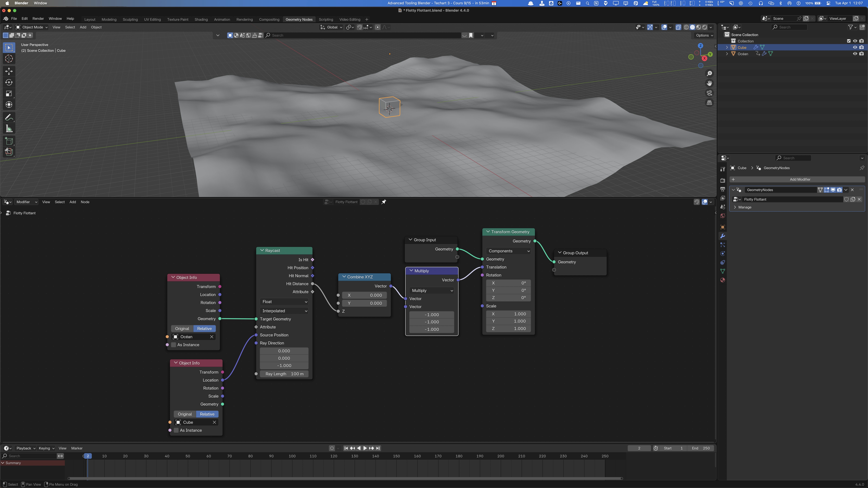Image resolution: width=868 pixels, height=488 pixels.
Task: Open the Material properties tab
Action: (722, 280)
